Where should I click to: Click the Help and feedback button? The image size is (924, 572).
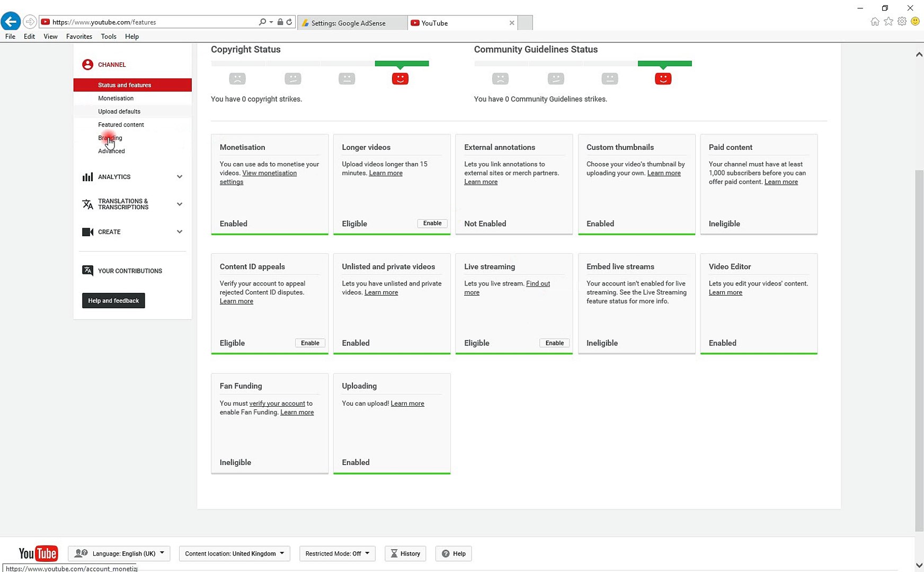click(x=113, y=301)
